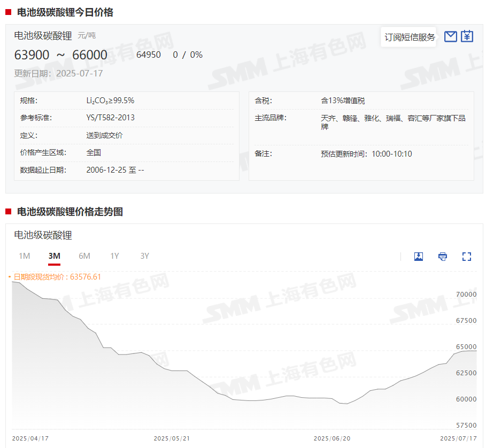Click the 电池级碳酸锂价格走势图 section heading
This screenshot has height=448, width=486.
pos(70,212)
